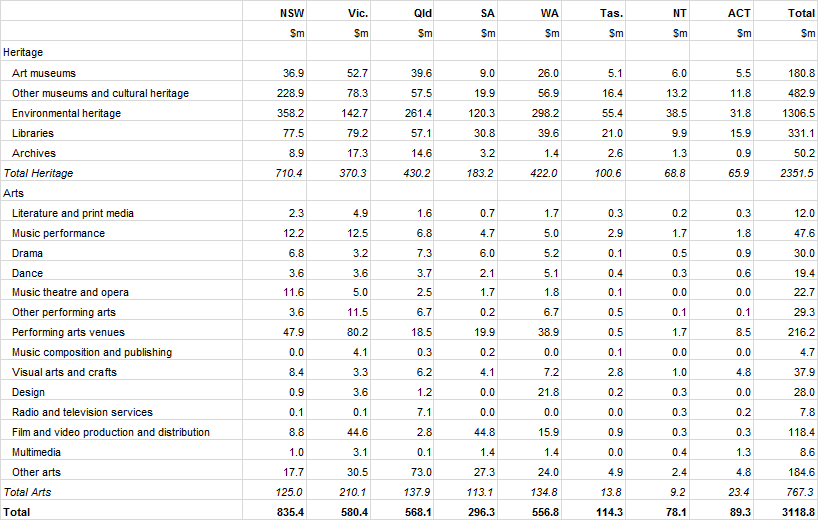Viewport: 819px width, 521px height.
Task: Click the NSW column header
Action: (293, 13)
